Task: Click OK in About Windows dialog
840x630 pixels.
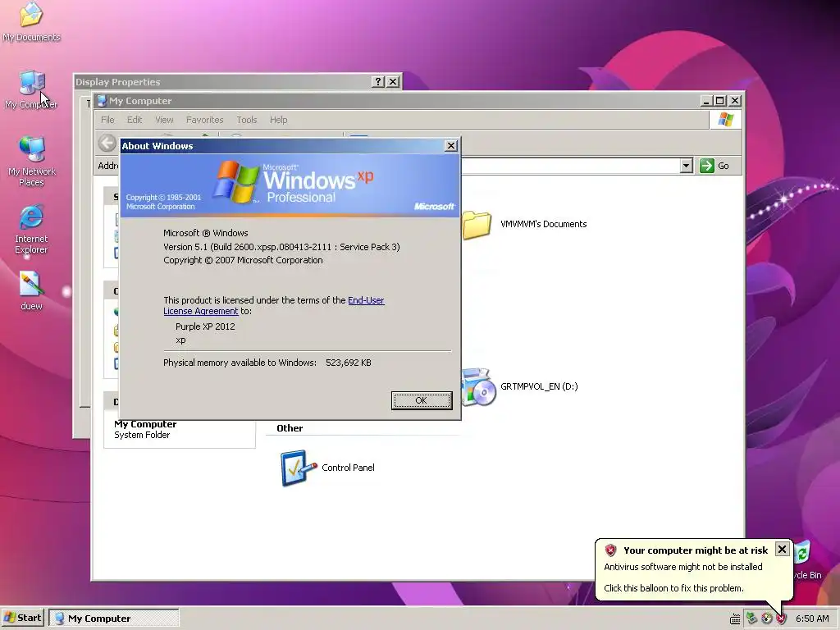Action: pyautogui.click(x=422, y=400)
